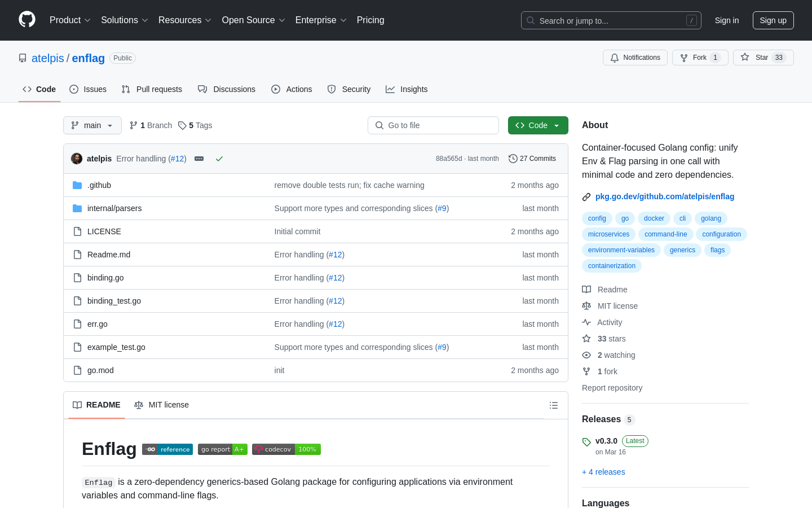Click the go report A+ badge
Viewport: 812px width, 508px height.
pos(223,449)
